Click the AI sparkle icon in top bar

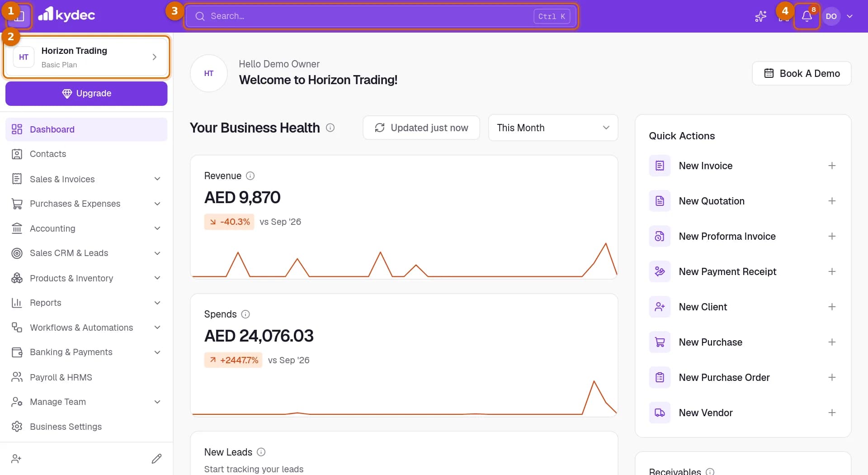pos(760,16)
